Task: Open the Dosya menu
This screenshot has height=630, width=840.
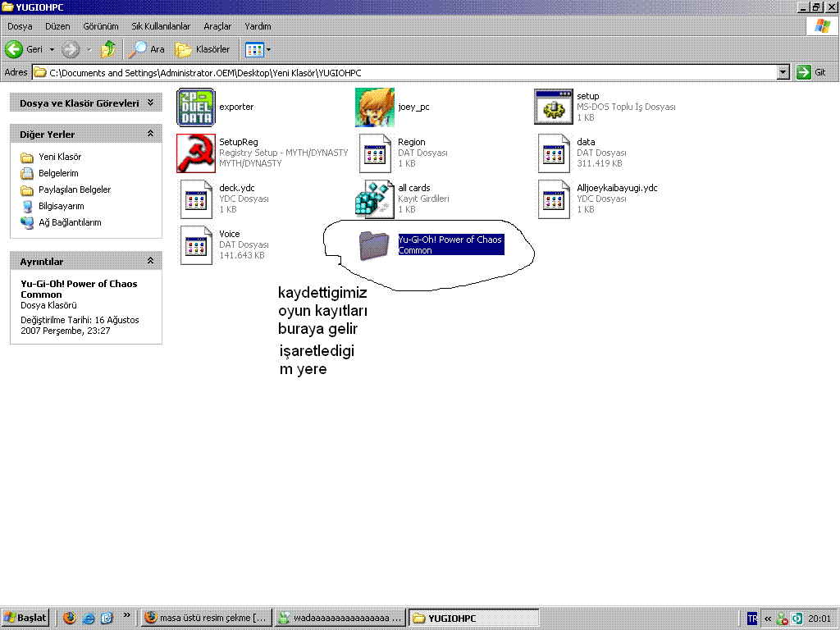Action: point(20,26)
